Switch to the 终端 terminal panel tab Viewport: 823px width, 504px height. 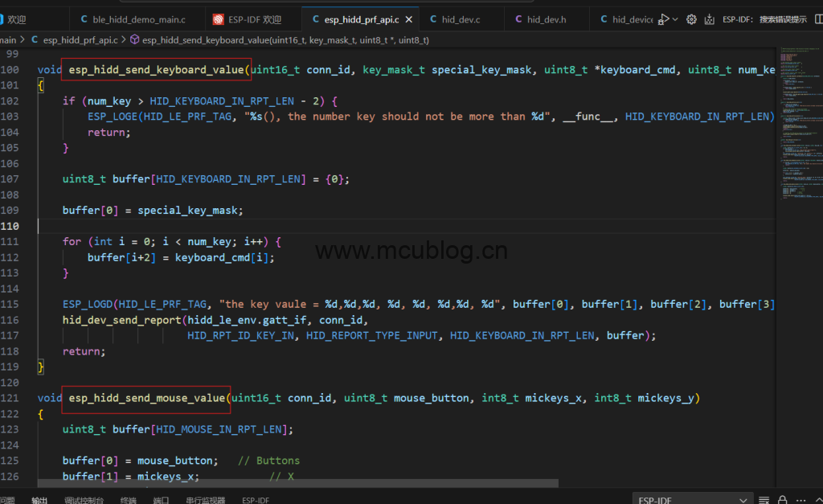(129, 500)
